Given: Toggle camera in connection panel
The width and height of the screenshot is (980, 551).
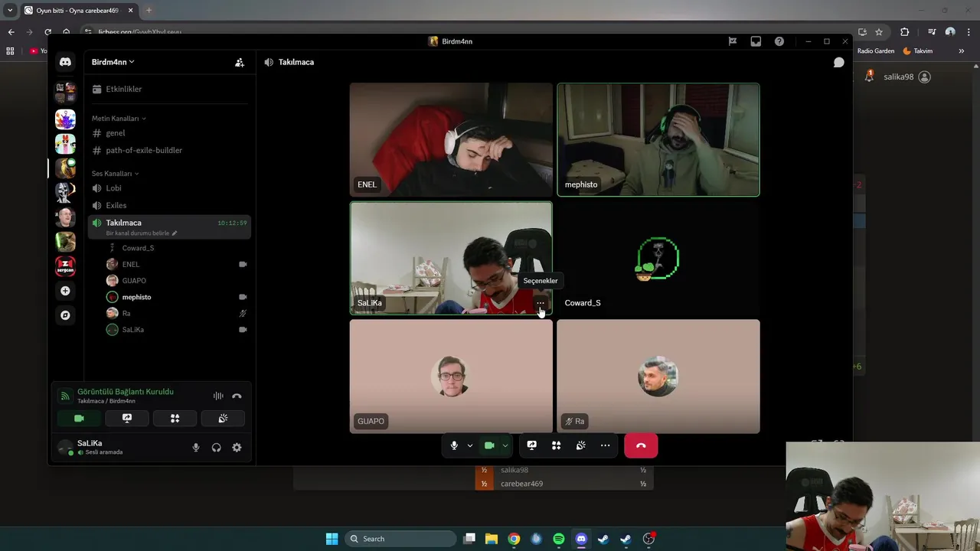Looking at the screenshot, I should click(79, 418).
